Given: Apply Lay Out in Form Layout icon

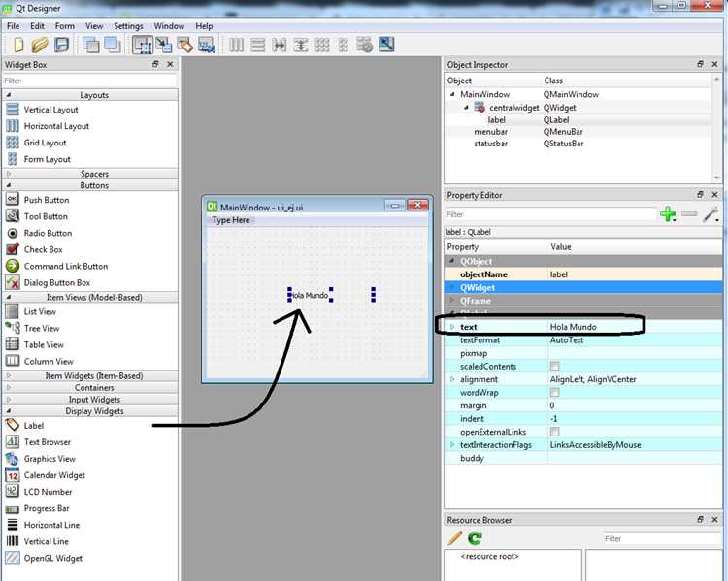Looking at the screenshot, I should pyautogui.click(x=344, y=45).
